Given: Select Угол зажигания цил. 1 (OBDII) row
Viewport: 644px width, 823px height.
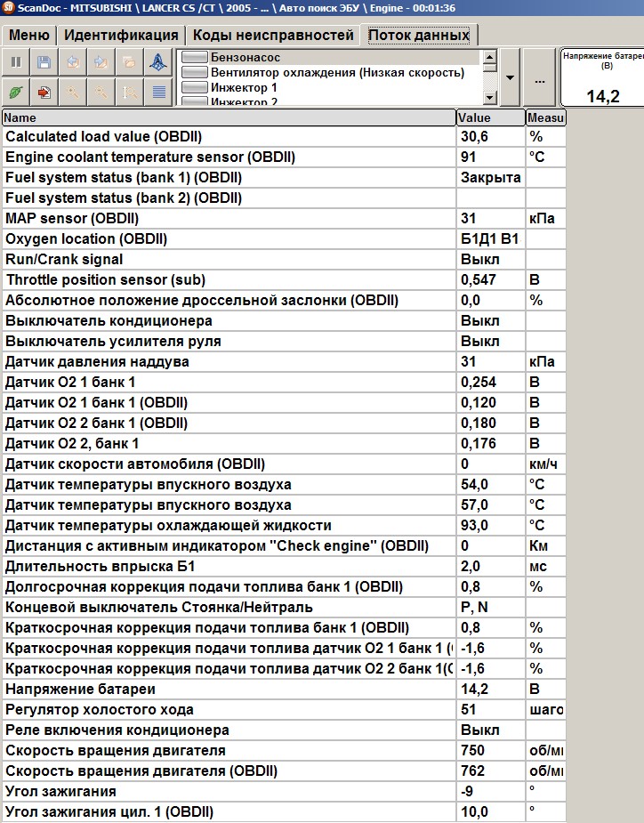Looking at the screenshot, I should coord(284,812).
